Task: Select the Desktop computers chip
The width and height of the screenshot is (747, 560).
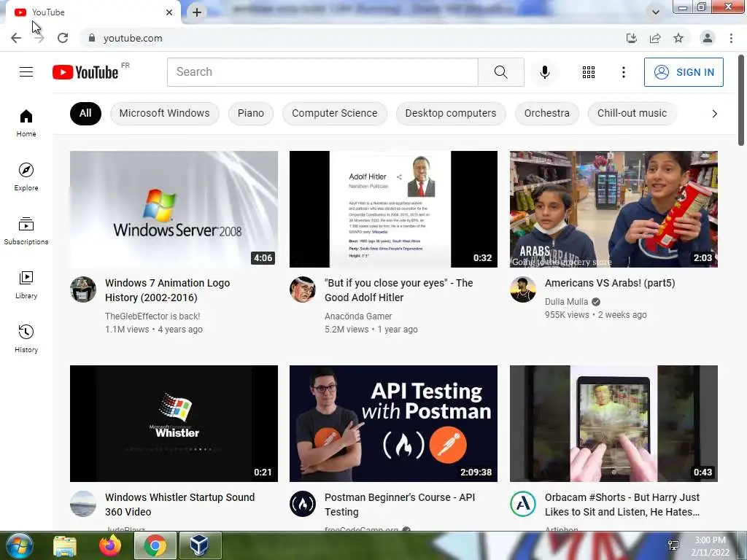Action: 451,113
